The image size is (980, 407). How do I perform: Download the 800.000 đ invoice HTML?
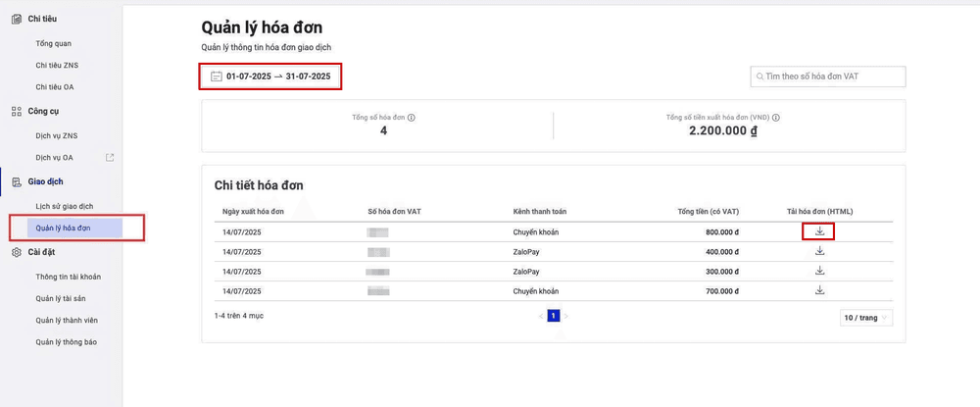[x=819, y=231]
